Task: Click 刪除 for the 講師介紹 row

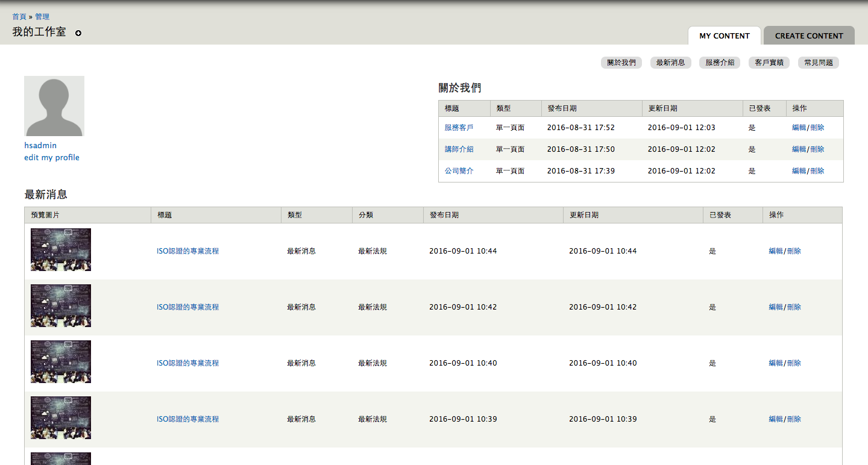Action: pyautogui.click(x=817, y=149)
